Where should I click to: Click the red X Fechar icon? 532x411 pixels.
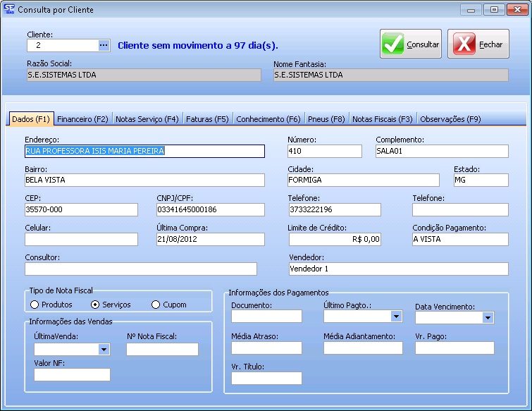click(463, 44)
